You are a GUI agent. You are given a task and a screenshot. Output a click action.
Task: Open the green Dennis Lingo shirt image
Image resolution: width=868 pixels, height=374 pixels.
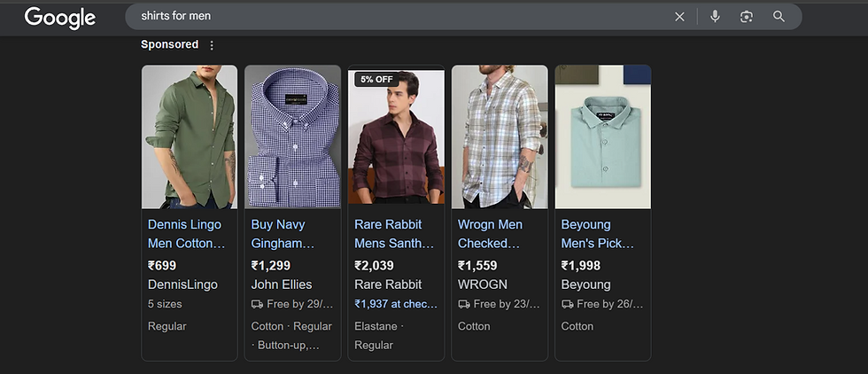tap(190, 136)
